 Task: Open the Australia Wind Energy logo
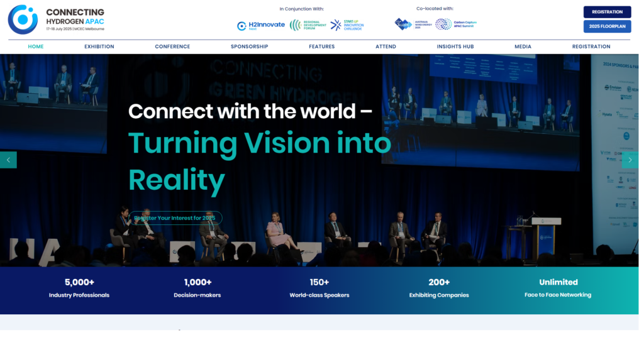click(x=413, y=25)
